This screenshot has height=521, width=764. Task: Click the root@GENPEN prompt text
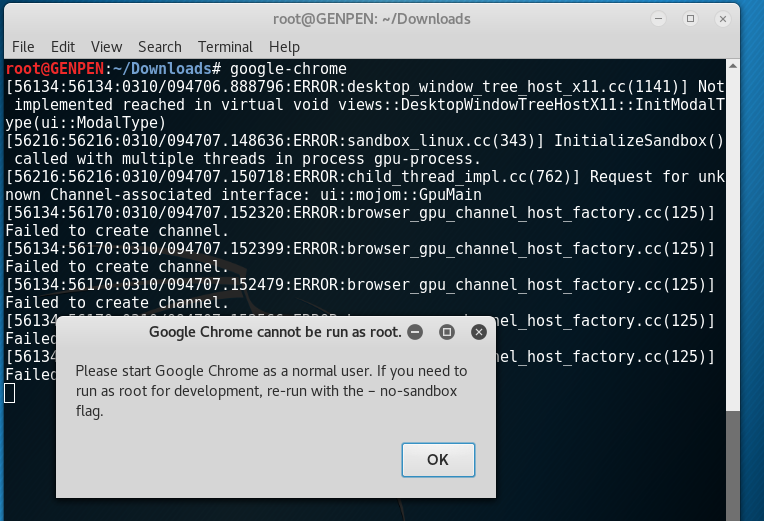click(55, 69)
